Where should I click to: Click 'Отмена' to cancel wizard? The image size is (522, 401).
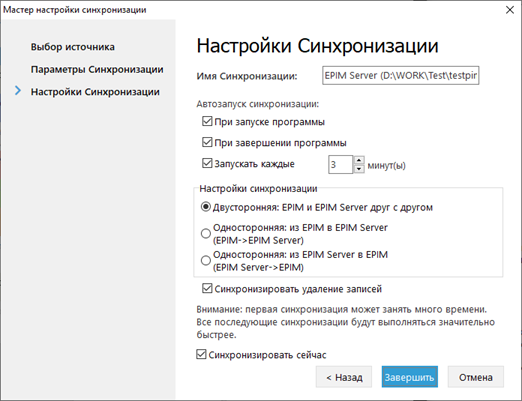476,377
